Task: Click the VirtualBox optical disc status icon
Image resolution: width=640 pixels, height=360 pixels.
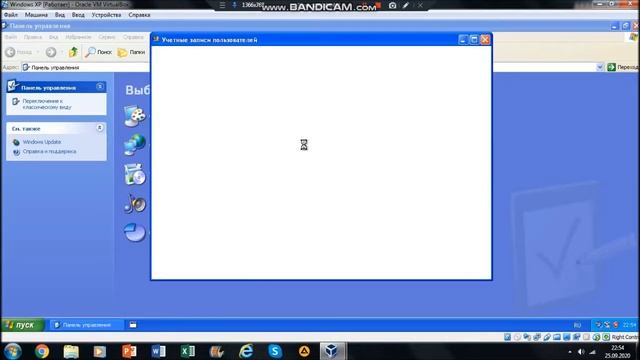Action: click(517, 337)
